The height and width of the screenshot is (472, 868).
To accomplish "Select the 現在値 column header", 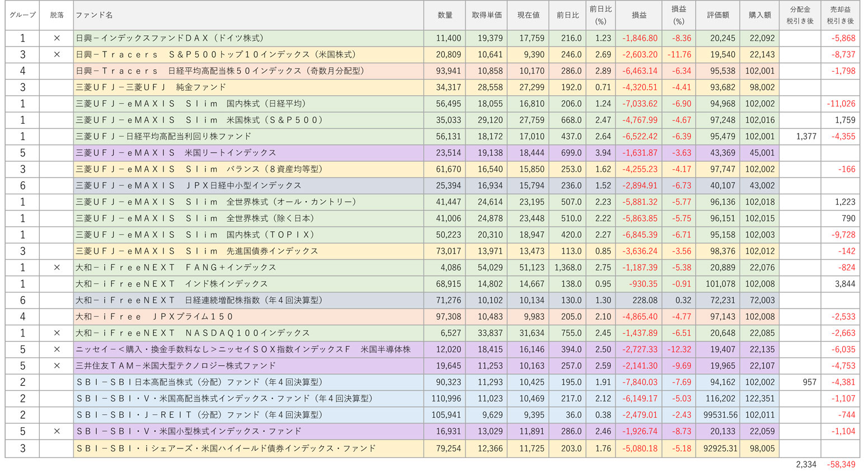I will (528, 15).
